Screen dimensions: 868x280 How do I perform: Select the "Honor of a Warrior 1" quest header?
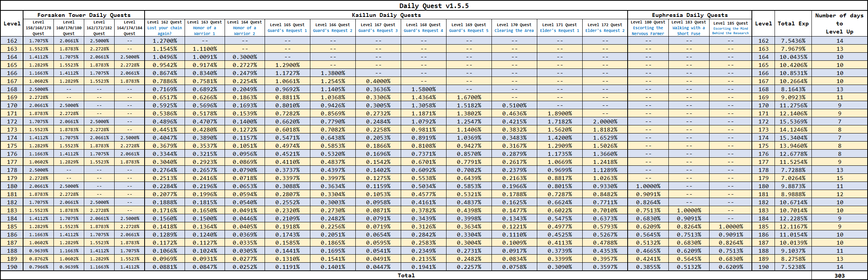205,28
